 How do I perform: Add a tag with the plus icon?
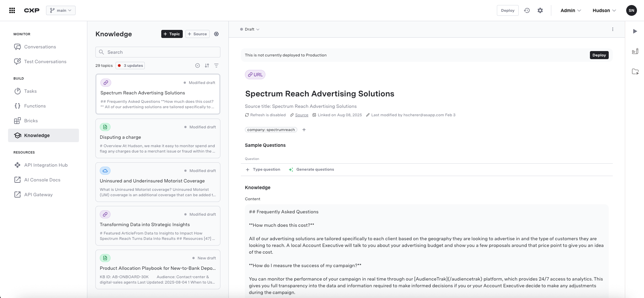304,130
